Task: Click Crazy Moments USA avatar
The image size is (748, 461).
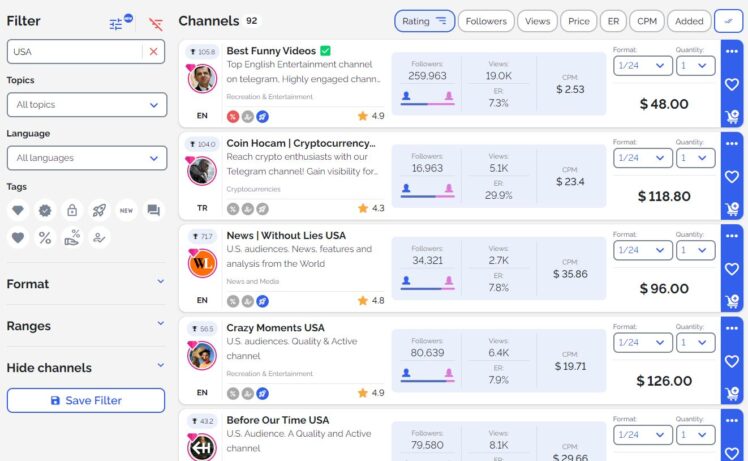Action: tap(202, 356)
